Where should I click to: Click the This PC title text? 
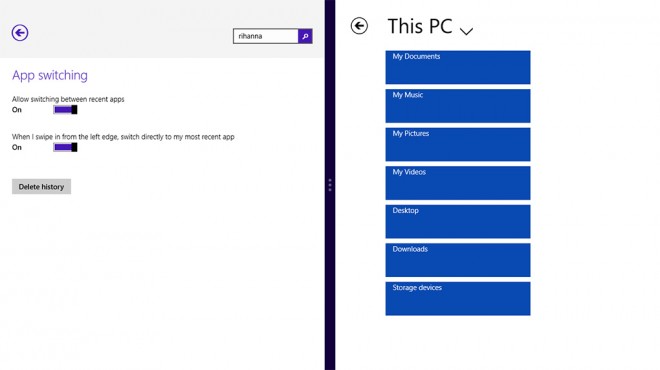point(420,27)
